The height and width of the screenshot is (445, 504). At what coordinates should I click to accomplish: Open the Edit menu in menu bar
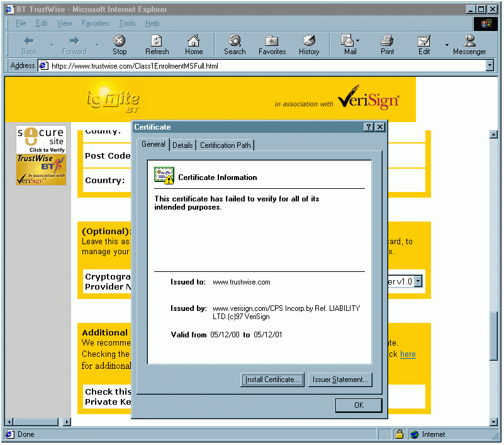(x=42, y=23)
